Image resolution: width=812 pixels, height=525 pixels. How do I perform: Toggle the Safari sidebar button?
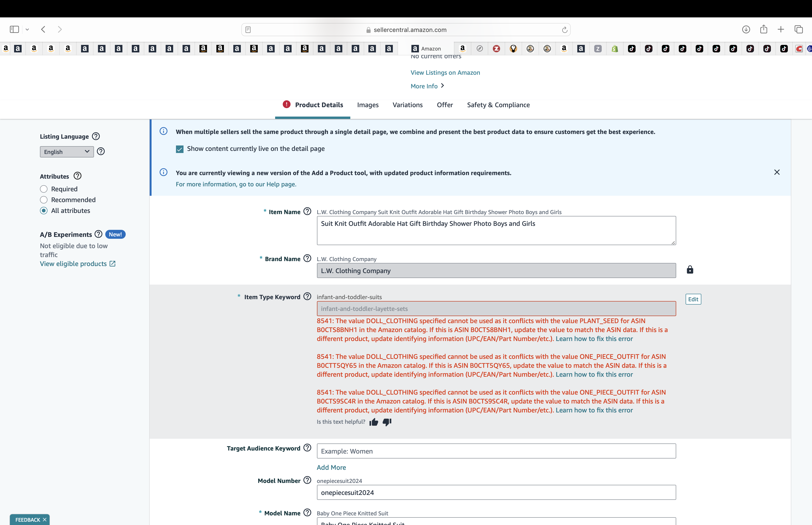point(14,29)
